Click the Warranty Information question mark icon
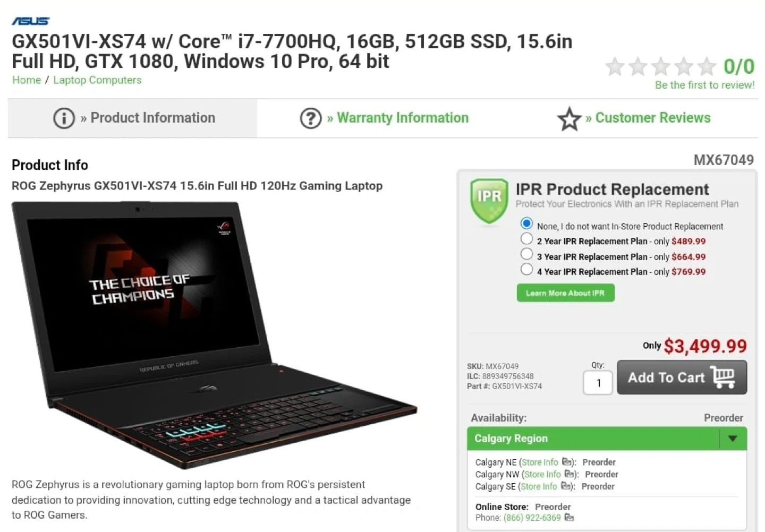765x532 pixels. click(x=311, y=118)
